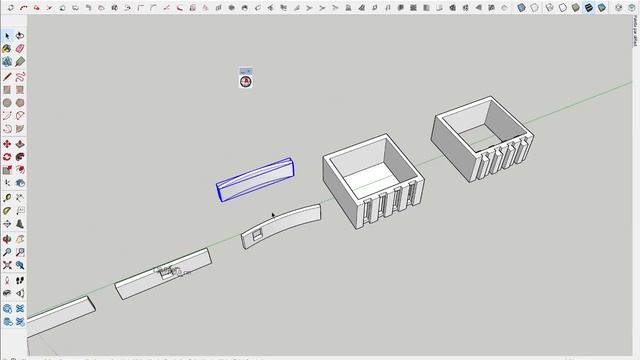Toggle Back Edges style
640x360 pixels.
coord(535,7)
